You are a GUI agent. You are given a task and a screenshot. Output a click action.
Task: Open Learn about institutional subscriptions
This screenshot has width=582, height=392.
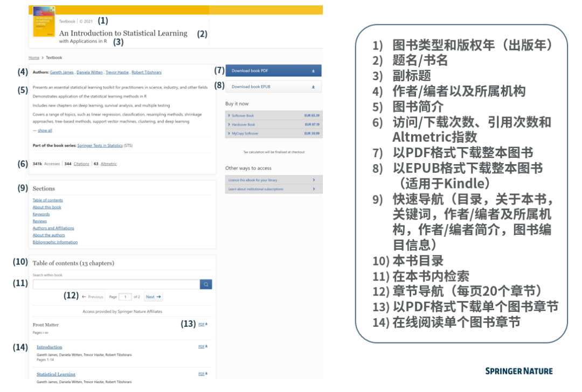tap(274, 189)
